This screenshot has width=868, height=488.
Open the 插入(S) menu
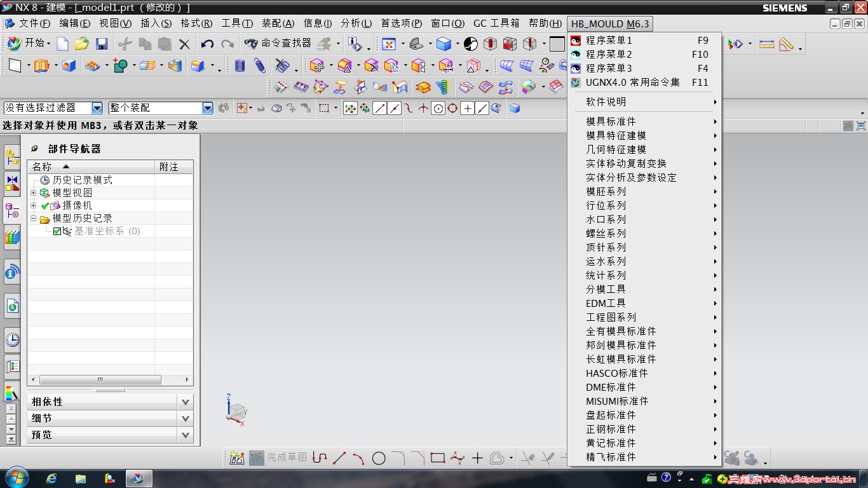(156, 24)
